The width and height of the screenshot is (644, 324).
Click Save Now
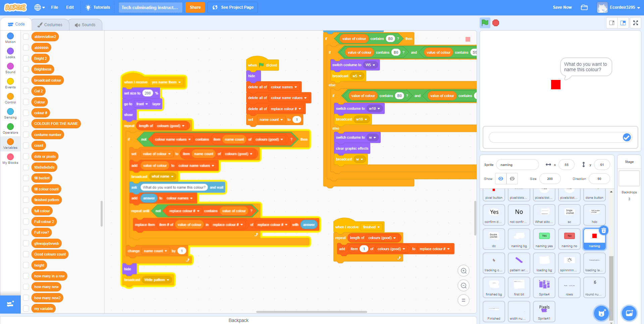click(x=562, y=7)
